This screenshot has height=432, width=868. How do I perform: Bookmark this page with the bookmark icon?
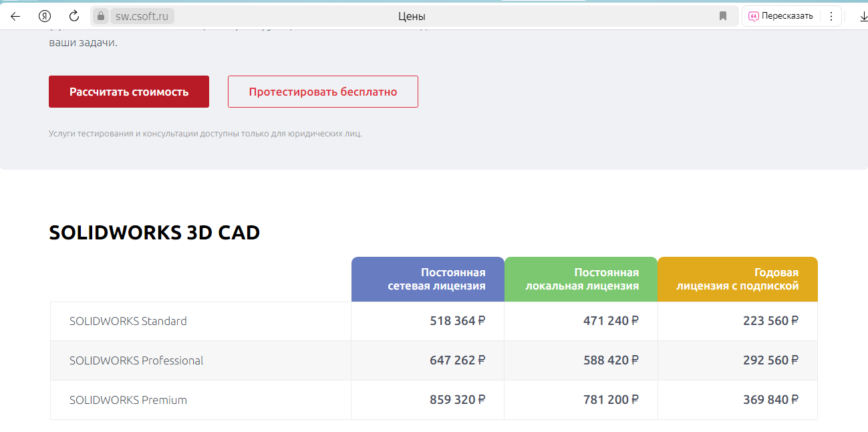pos(723,16)
